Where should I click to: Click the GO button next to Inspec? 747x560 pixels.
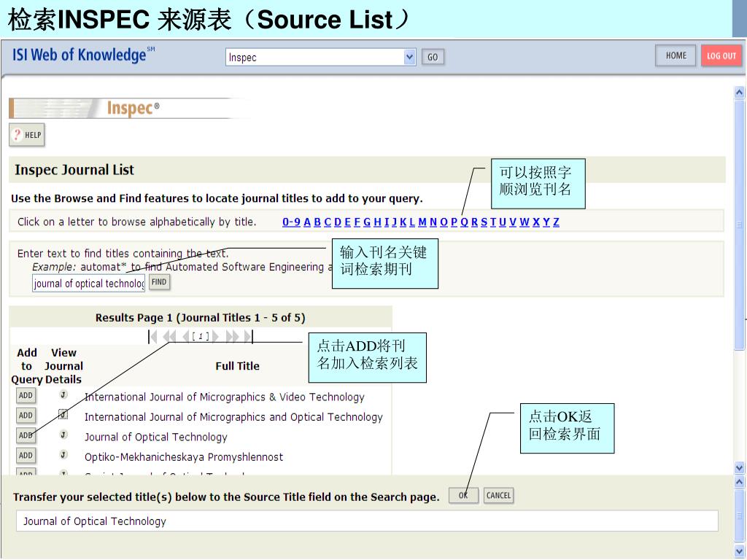[433, 57]
